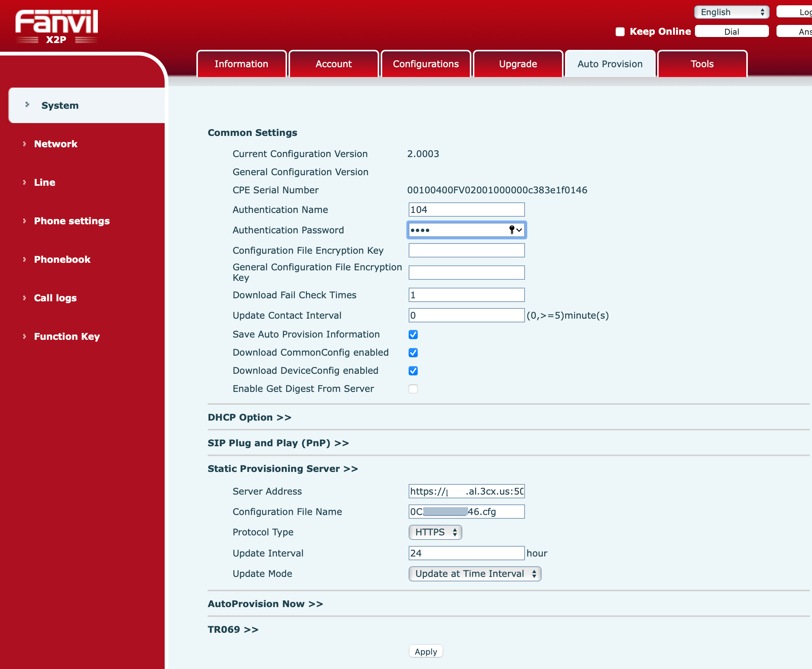Viewport: 812px width, 669px height.
Task: Switch to the Account tab
Action: 333,64
